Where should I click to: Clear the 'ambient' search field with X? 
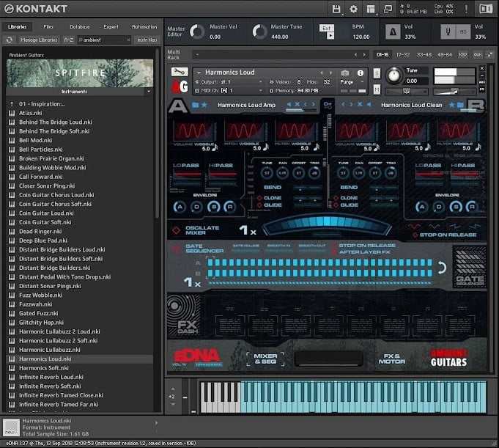tap(128, 40)
